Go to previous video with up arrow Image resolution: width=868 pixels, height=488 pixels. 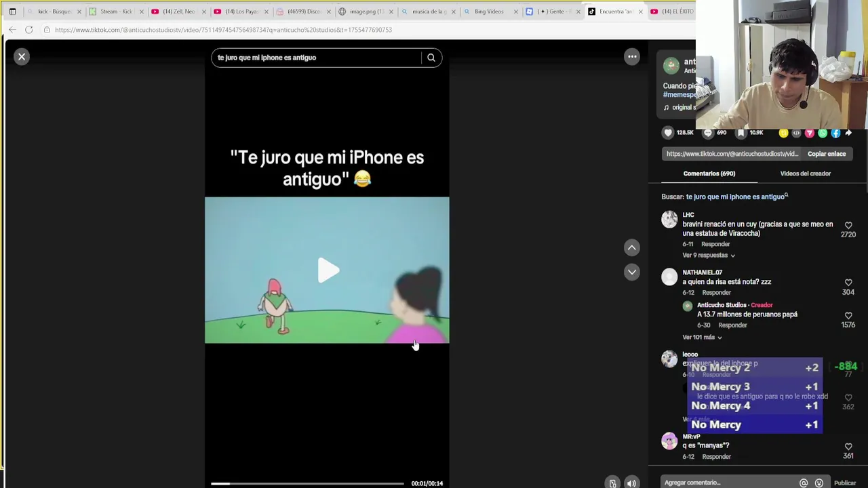632,248
